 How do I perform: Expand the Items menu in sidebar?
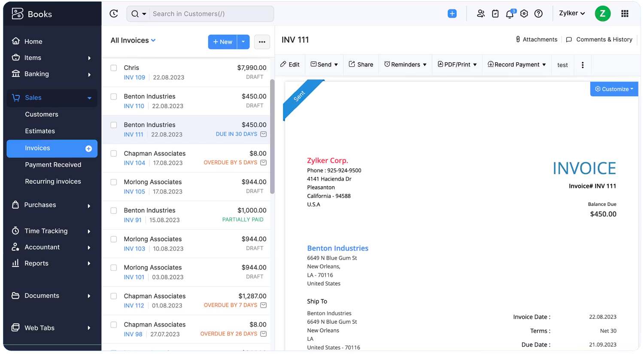89,58
